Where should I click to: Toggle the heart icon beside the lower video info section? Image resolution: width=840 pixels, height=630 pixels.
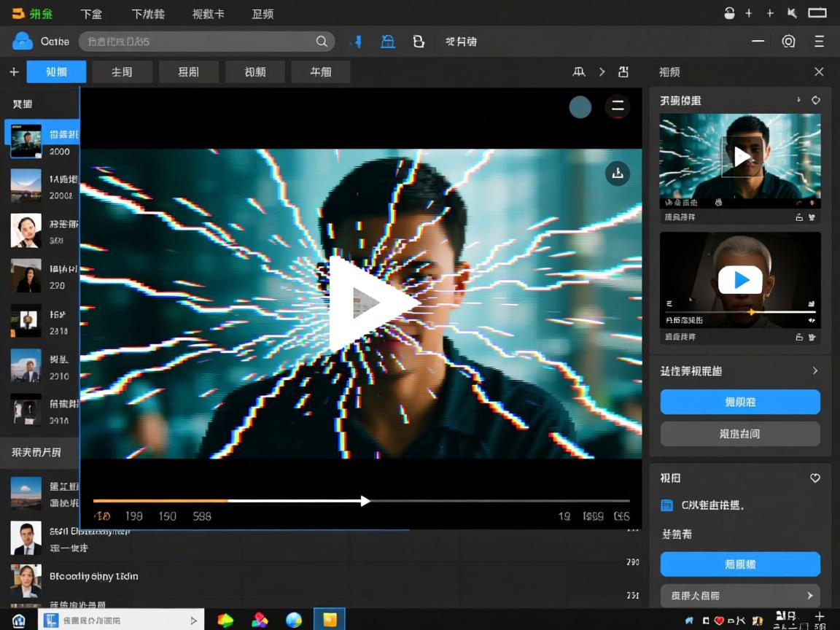[x=814, y=478]
